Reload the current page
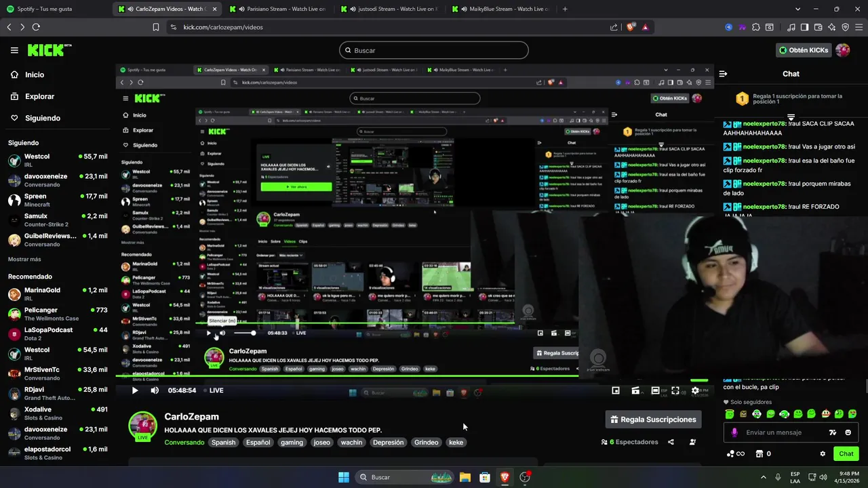This screenshot has width=868, height=488. click(36, 27)
